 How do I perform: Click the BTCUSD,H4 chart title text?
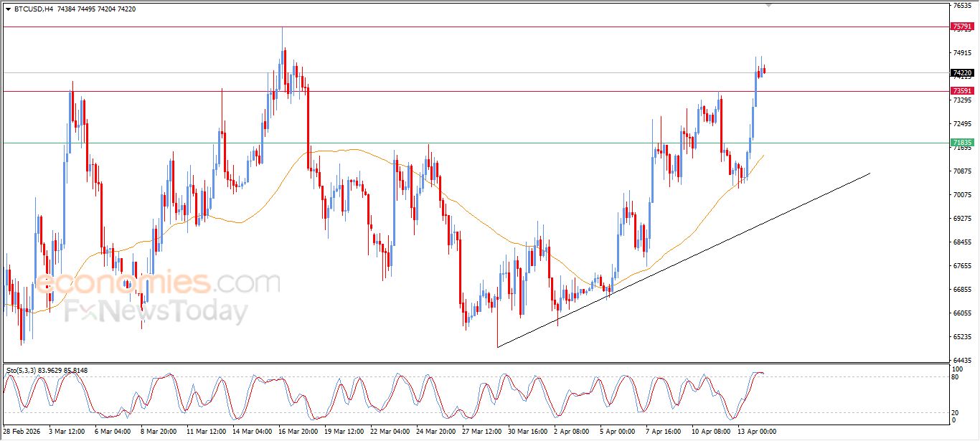point(33,9)
